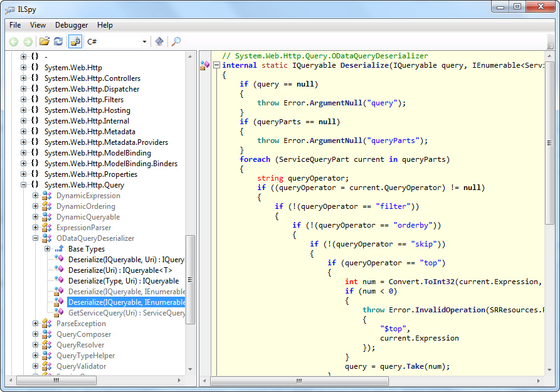
Task: Click the debug diamond toolbar icon
Action: click(159, 41)
